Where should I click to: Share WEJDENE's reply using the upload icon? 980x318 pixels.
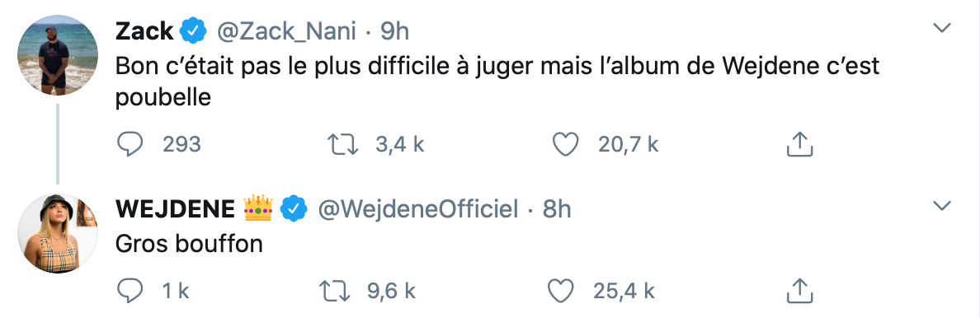(799, 290)
